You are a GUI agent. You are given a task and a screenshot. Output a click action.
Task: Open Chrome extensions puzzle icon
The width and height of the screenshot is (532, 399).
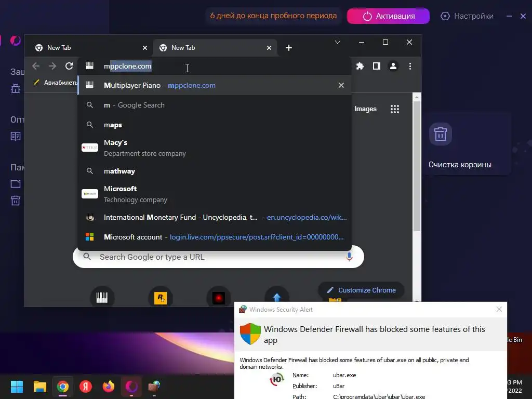(360, 66)
